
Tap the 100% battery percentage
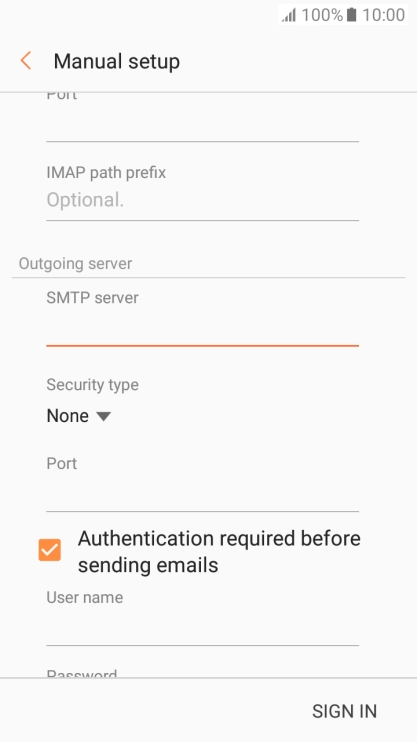click(322, 15)
